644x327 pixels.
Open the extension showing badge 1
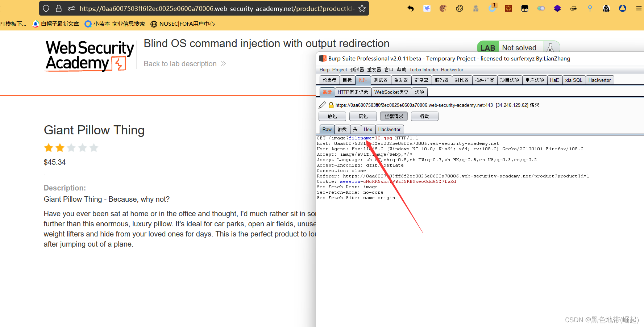(492, 8)
